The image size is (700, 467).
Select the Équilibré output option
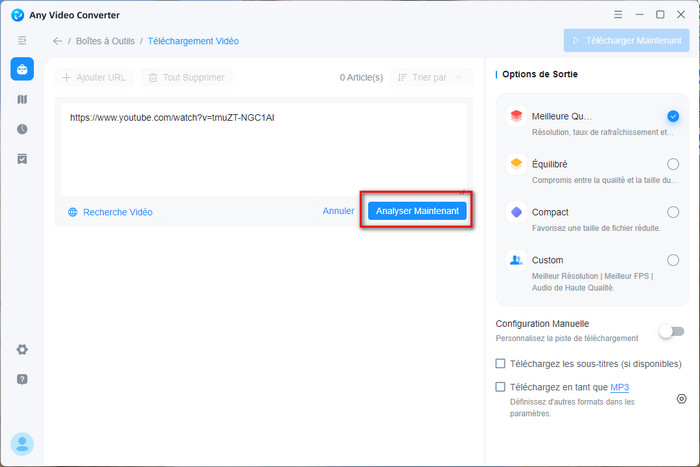click(x=673, y=164)
